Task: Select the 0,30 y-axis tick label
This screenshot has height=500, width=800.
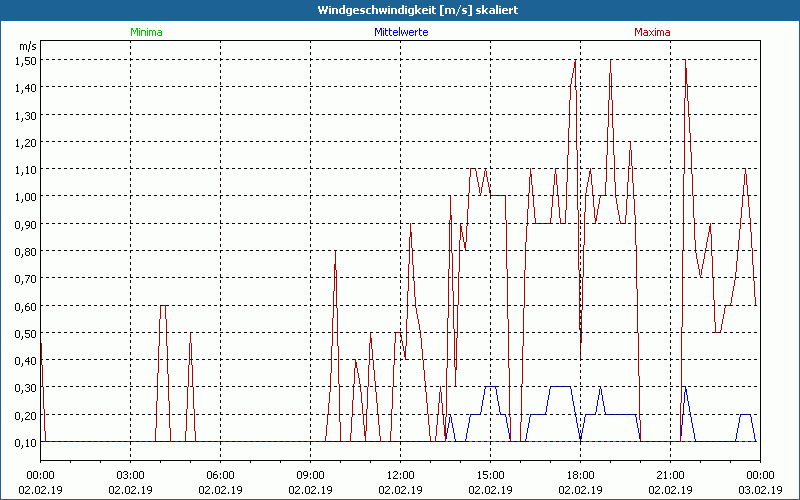Action: click(26, 387)
